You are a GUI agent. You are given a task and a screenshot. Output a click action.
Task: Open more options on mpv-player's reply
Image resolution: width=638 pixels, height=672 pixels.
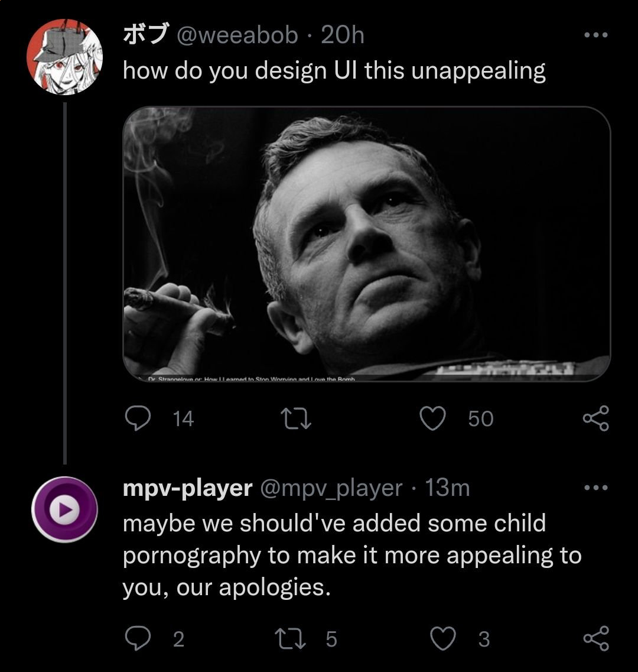click(x=595, y=488)
